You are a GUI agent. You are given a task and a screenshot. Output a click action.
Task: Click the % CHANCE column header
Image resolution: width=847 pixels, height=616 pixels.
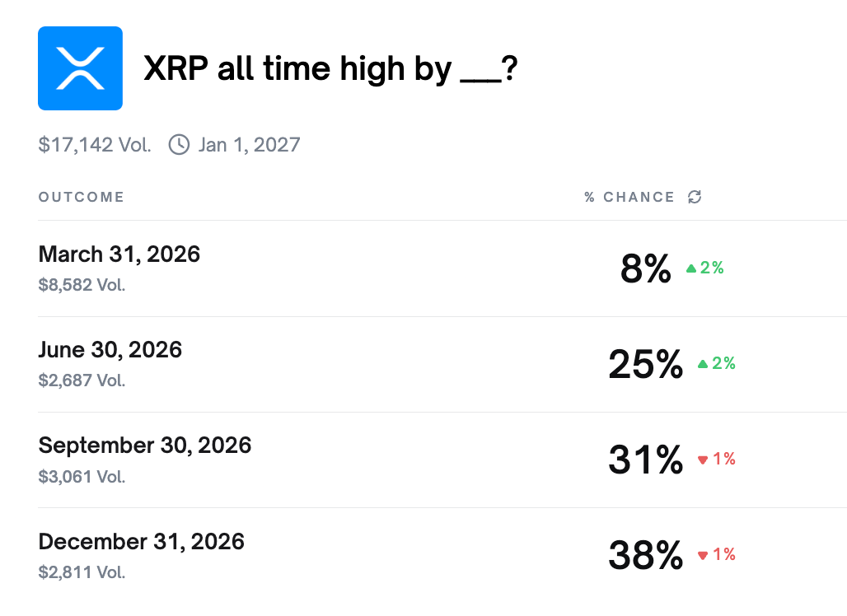629,197
